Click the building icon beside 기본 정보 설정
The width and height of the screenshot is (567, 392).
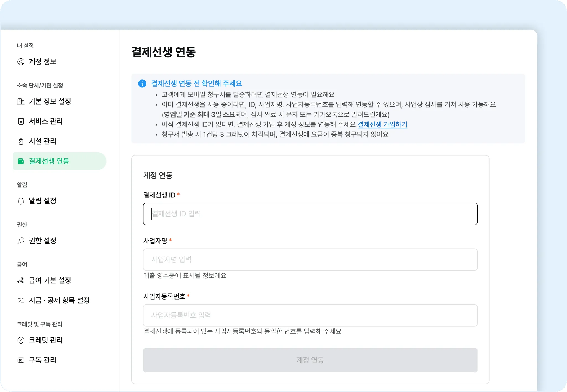(21, 102)
